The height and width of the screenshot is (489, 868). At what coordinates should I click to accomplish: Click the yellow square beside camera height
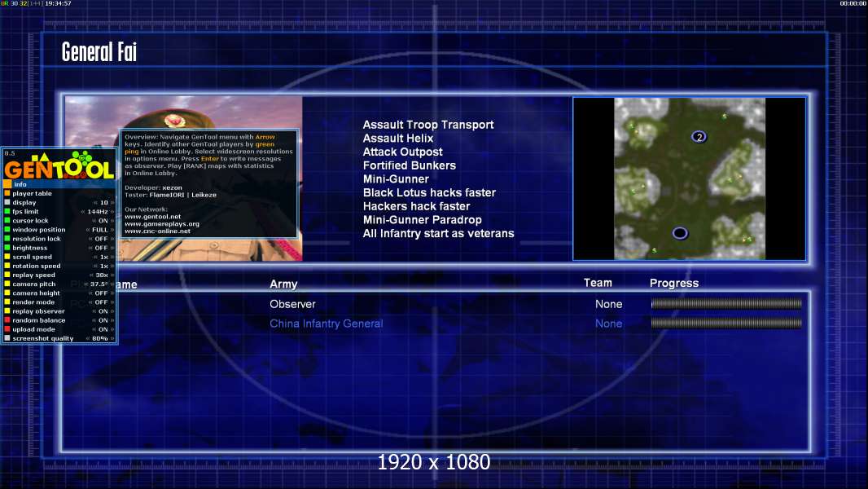click(7, 293)
